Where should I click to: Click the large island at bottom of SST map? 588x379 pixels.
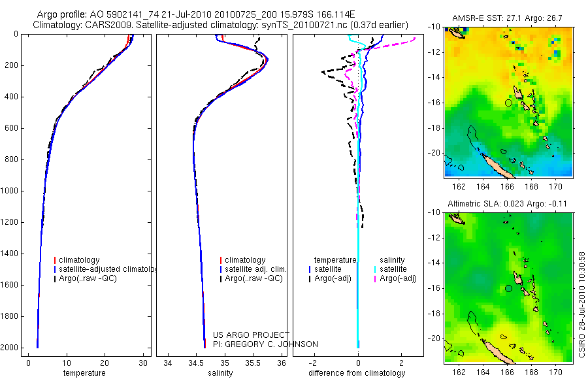coord(498,166)
